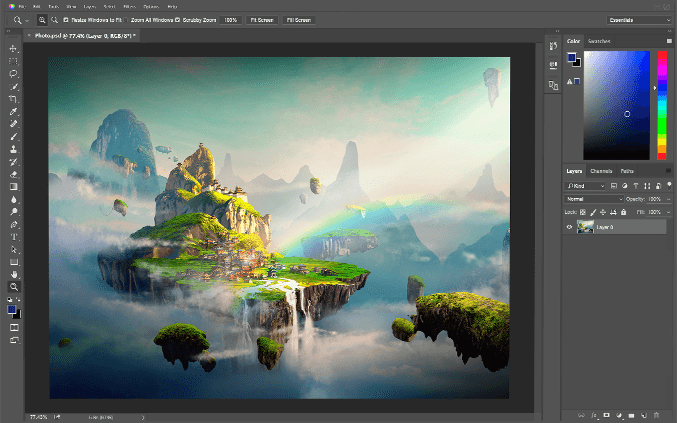Enable Resize Windows to Fit checkbox

[66, 19]
